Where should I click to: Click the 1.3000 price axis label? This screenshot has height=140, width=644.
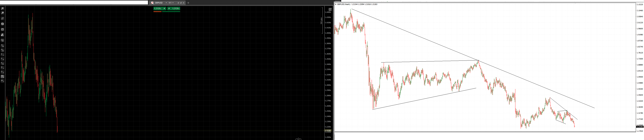point(328,85)
